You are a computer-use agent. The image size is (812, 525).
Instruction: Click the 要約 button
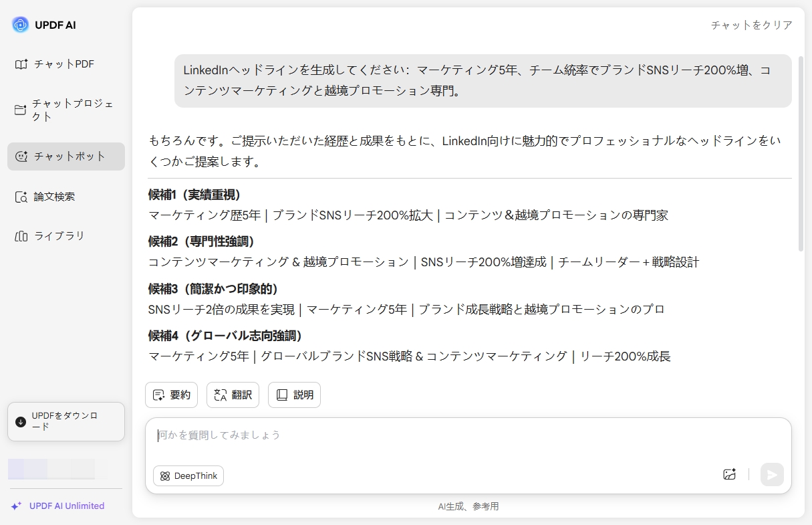click(x=171, y=395)
